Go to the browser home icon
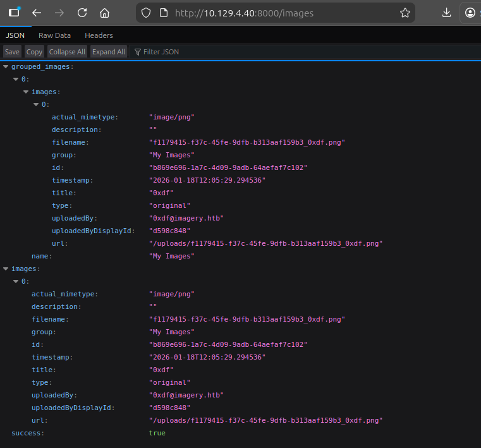481x448 pixels. [x=105, y=13]
